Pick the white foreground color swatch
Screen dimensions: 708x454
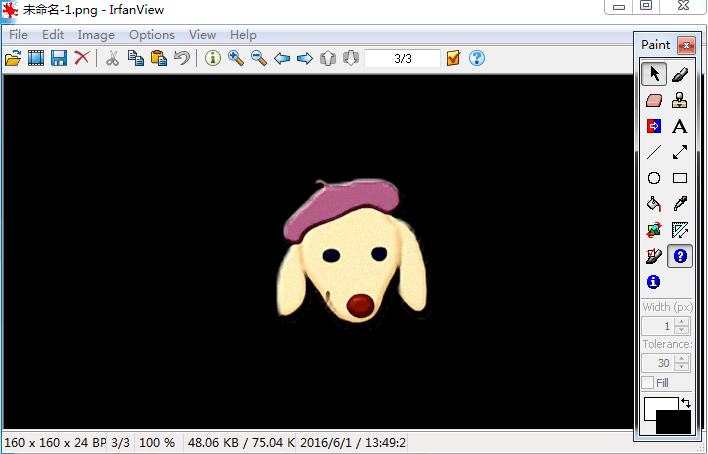click(651, 407)
